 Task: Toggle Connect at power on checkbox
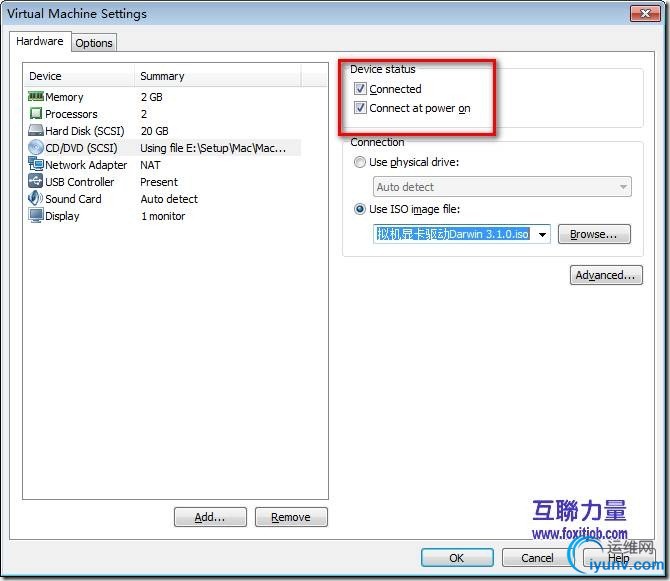[360, 108]
